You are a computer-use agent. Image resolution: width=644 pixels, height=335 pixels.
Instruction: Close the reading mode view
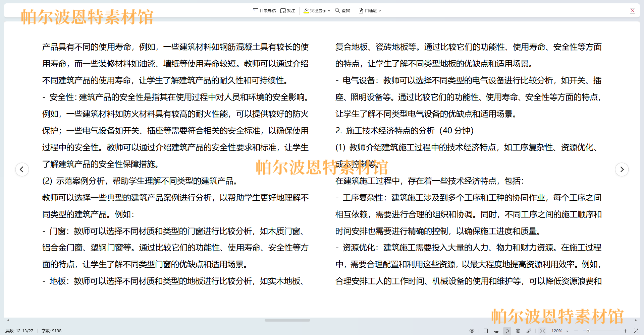pos(633,11)
